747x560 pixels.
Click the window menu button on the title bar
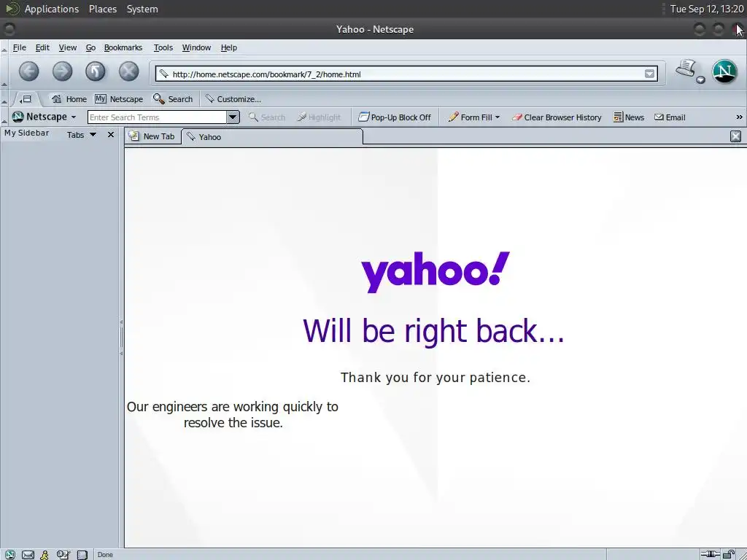tap(9, 29)
